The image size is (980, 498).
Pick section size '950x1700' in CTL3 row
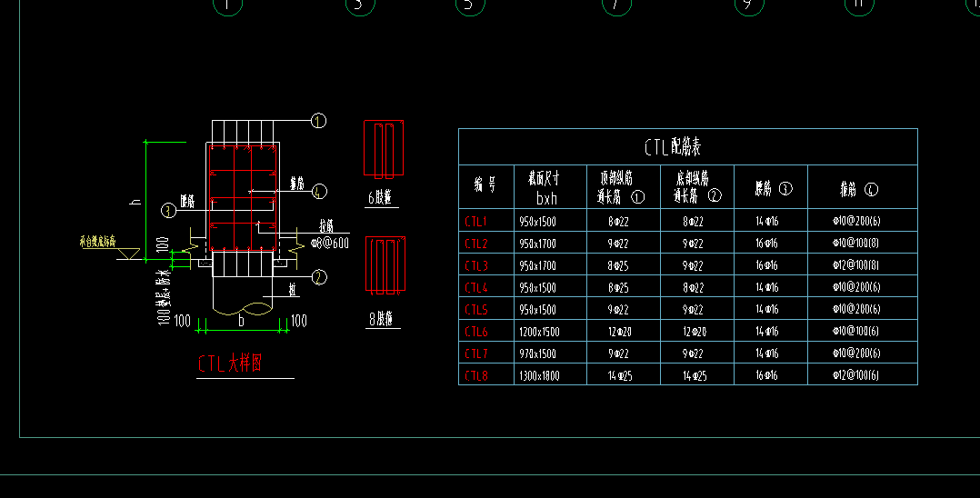point(537,265)
